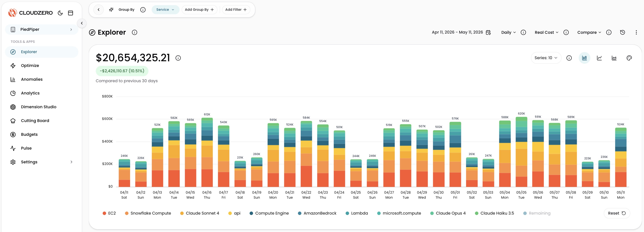The height and width of the screenshot is (232, 644).
Task: Open the date range calendar picker
Action: [x=488, y=32]
